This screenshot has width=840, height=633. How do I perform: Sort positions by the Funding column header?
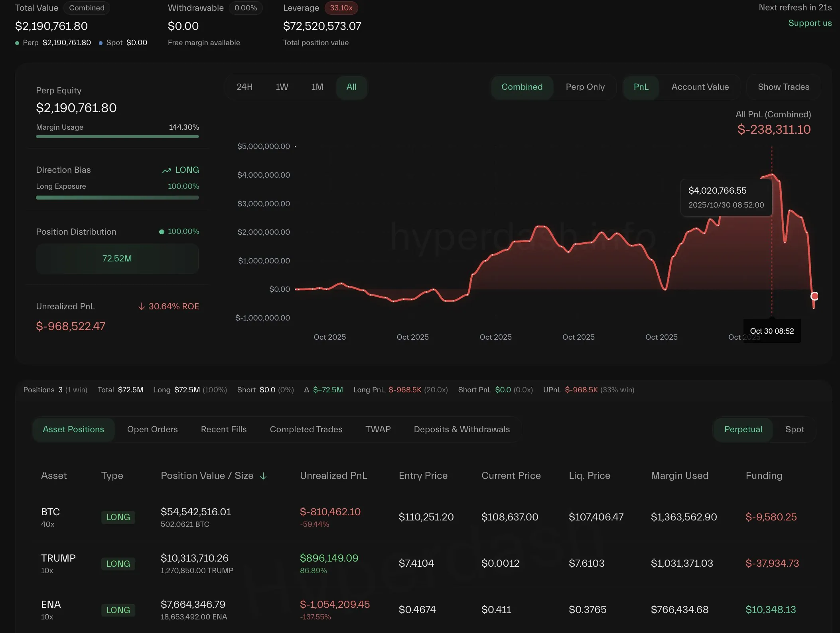point(763,476)
